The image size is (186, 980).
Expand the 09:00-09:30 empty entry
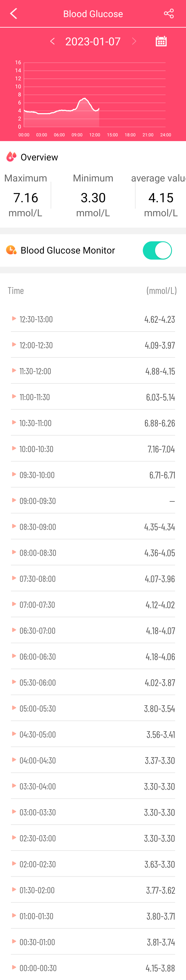pos(93,501)
